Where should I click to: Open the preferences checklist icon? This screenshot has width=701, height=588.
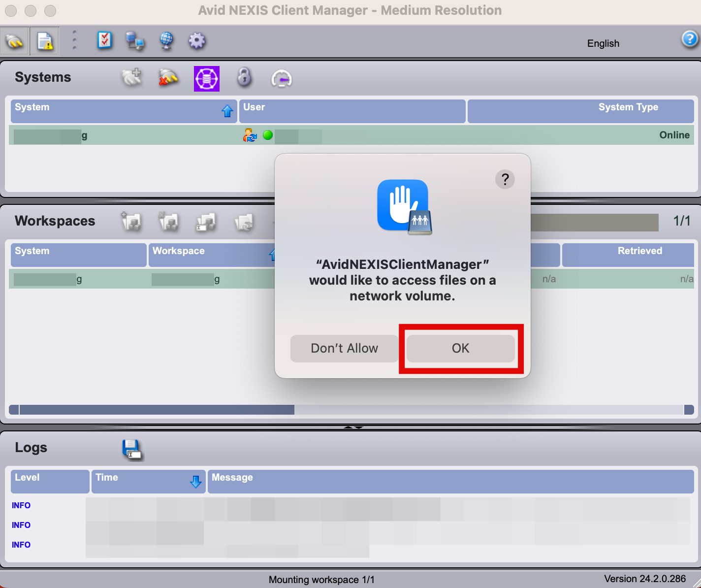tap(105, 40)
